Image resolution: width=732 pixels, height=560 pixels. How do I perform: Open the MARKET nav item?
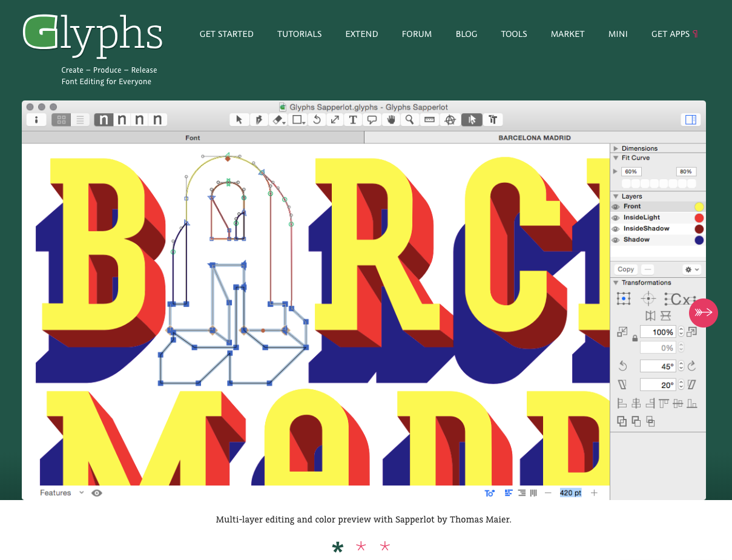coord(568,34)
